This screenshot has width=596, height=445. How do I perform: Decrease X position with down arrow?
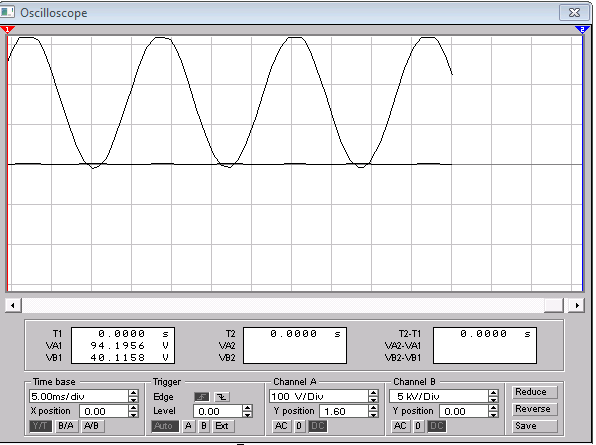[x=133, y=415]
